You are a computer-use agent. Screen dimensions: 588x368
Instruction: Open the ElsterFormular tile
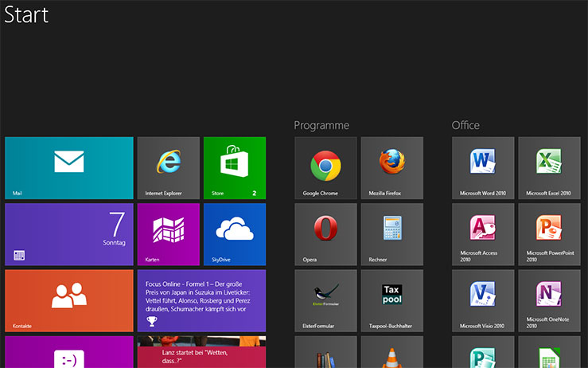tap(325, 301)
